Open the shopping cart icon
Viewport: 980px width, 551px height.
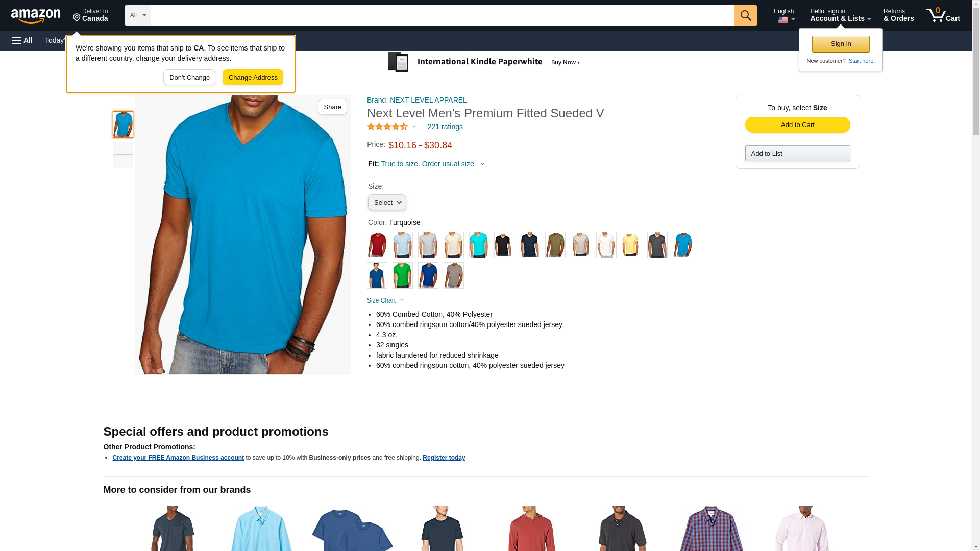point(943,15)
